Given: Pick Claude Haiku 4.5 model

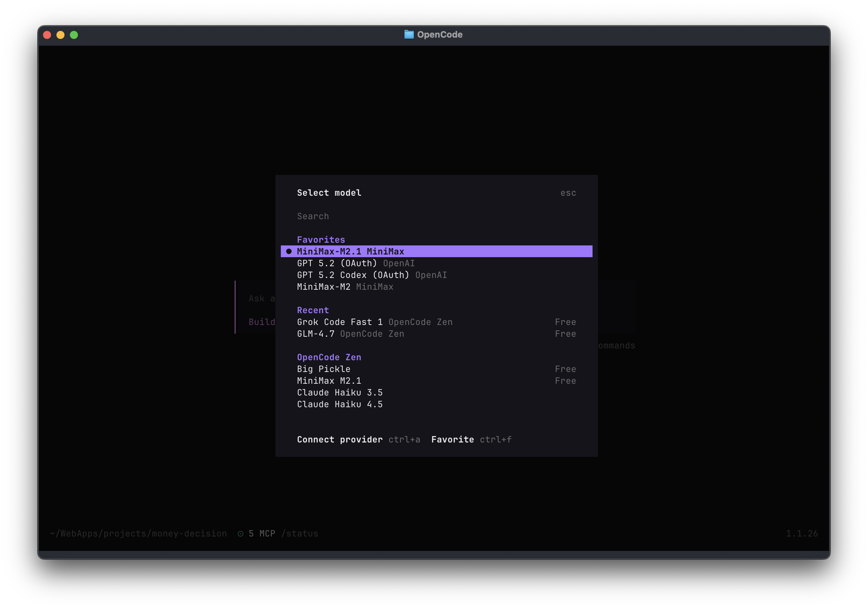Looking at the screenshot, I should coord(436,404).
